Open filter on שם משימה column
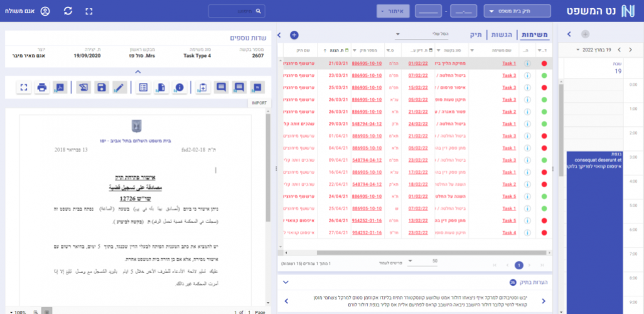This screenshot has height=314, width=644. tap(471, 50)
